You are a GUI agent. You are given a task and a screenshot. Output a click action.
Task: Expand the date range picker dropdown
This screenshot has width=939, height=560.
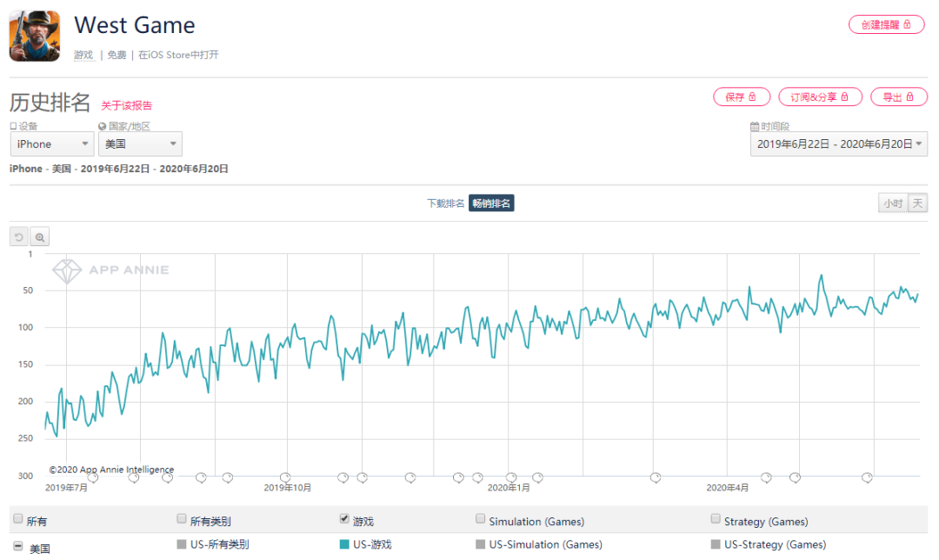(838, 144)
